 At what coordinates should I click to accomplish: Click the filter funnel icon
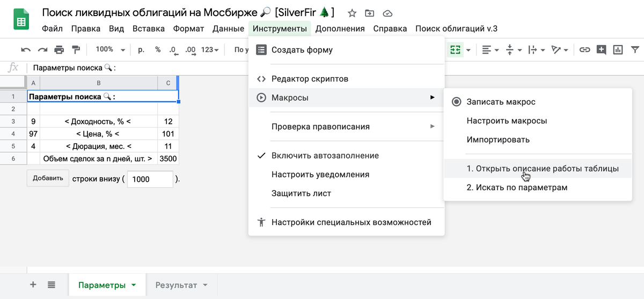[x=635, y=50]
